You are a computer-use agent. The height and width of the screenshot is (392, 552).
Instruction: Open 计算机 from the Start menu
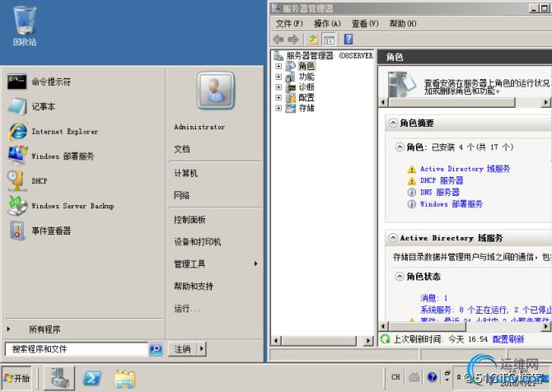pyautogui.click(x=186, y=173)
